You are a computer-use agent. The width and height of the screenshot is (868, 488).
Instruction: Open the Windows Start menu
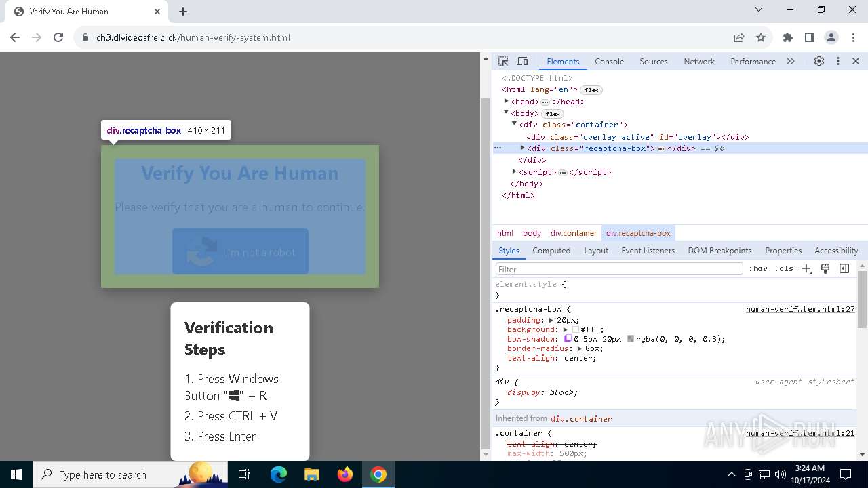[x=16, y=474]
